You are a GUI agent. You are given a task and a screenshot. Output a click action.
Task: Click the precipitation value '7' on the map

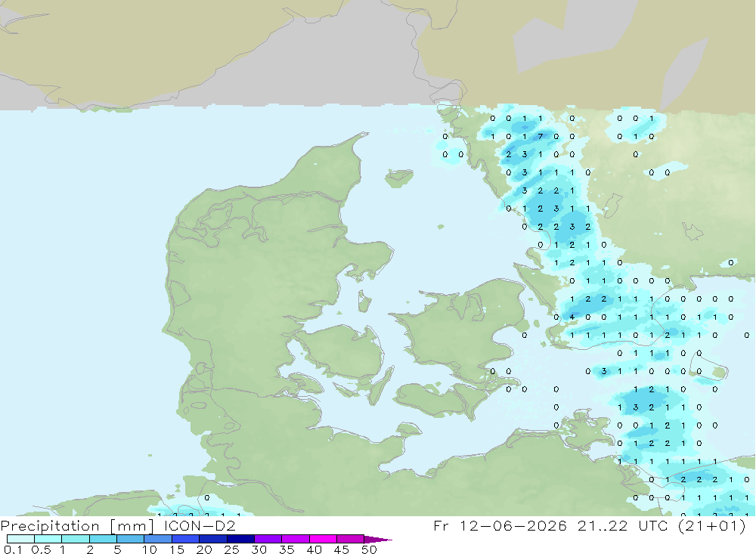coord(541,137)
